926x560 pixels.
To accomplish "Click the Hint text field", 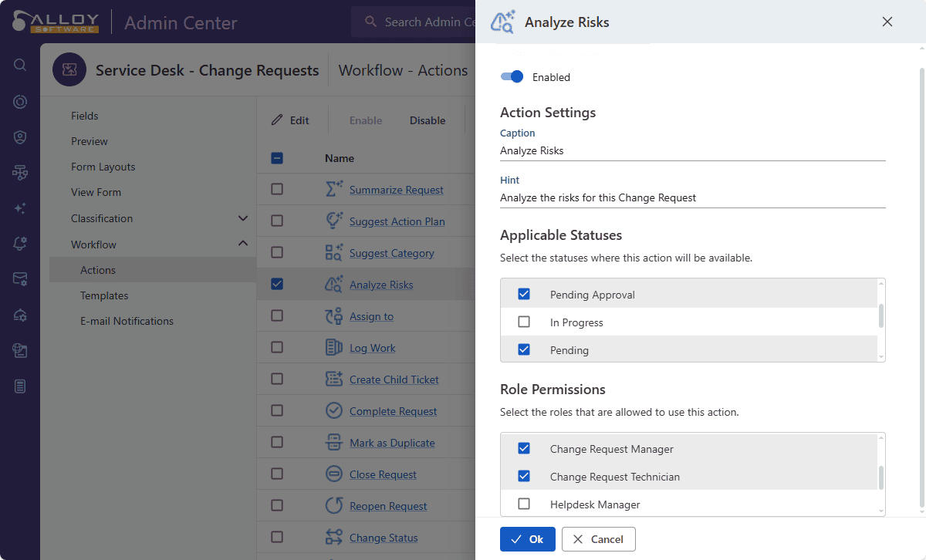I will pos(692,198).
